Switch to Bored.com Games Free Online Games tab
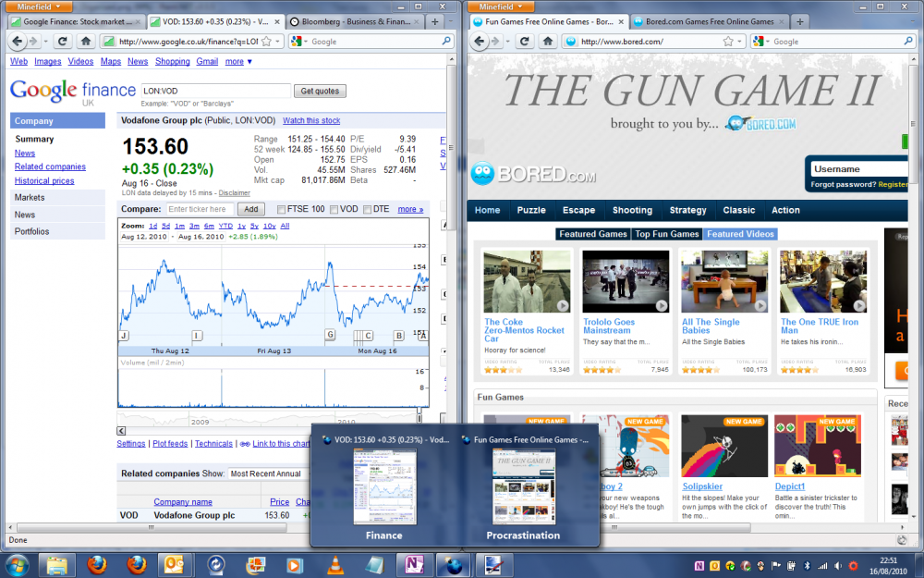Viewport: 924px width, 578px height. click(710, 22)
